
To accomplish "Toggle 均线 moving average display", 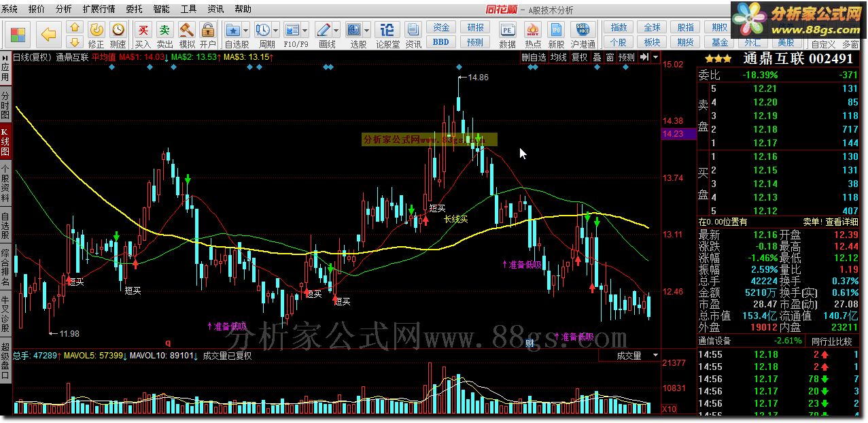I will tap(557, 58).
